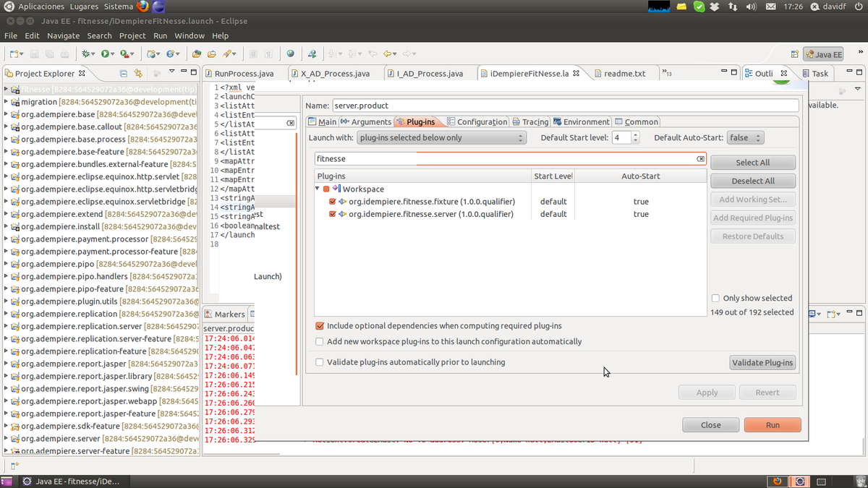The image size is (868, 488).
Task: Click the green Run toolbar icon
Action: coord(106,53)
